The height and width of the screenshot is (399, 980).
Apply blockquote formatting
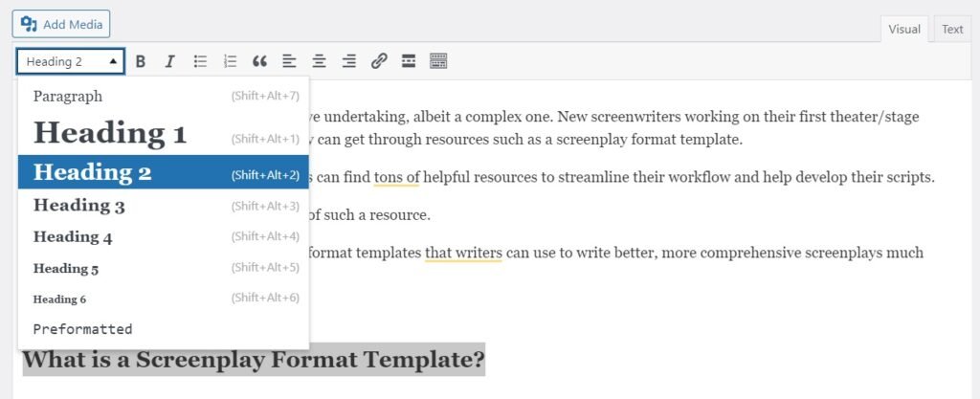(x=259, y=61)
